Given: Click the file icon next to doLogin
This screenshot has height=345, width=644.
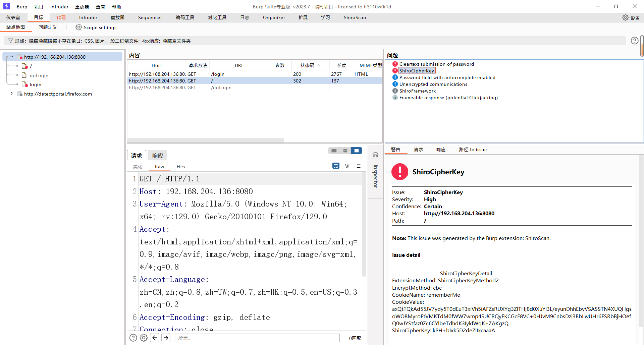Looking at the screenshot, I should tap(24, 75).
